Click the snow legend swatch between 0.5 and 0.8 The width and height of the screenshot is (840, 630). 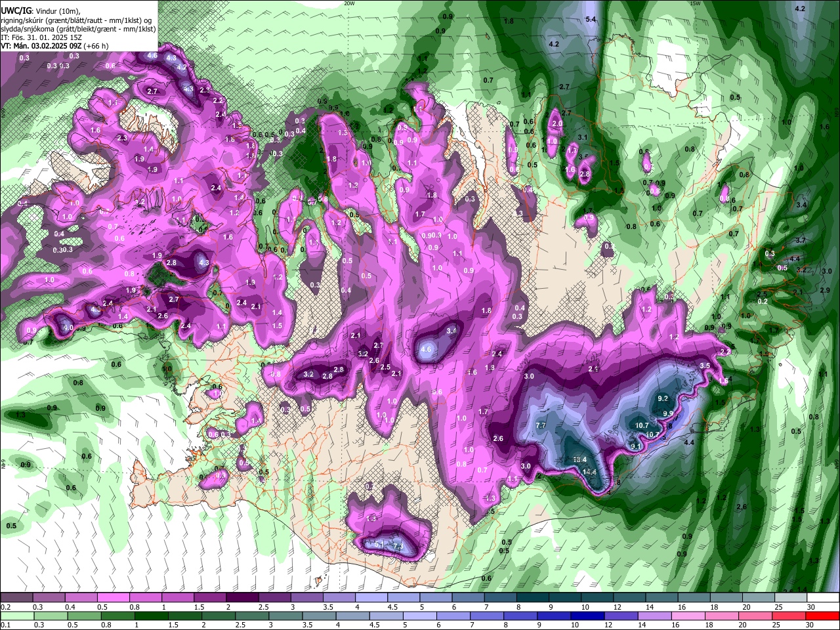point(114,598)
